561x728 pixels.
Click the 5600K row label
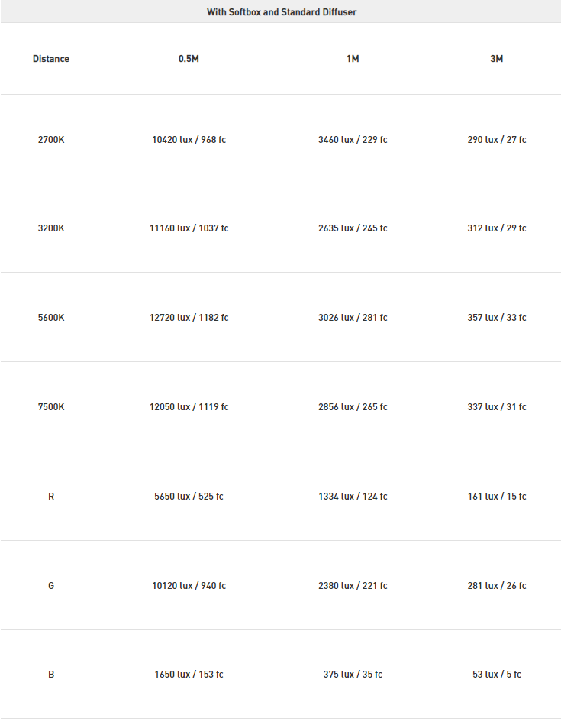[x=51, y=318]
